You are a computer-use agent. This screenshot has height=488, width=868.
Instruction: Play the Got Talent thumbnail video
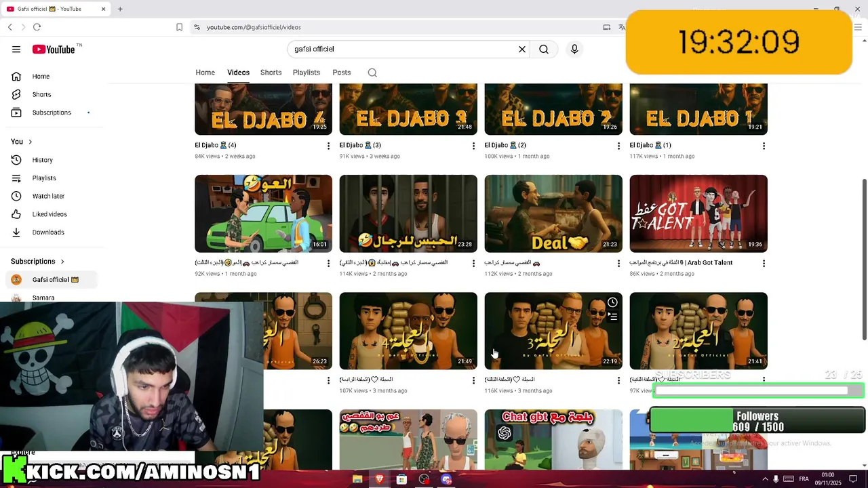click(x=698, y=213)
